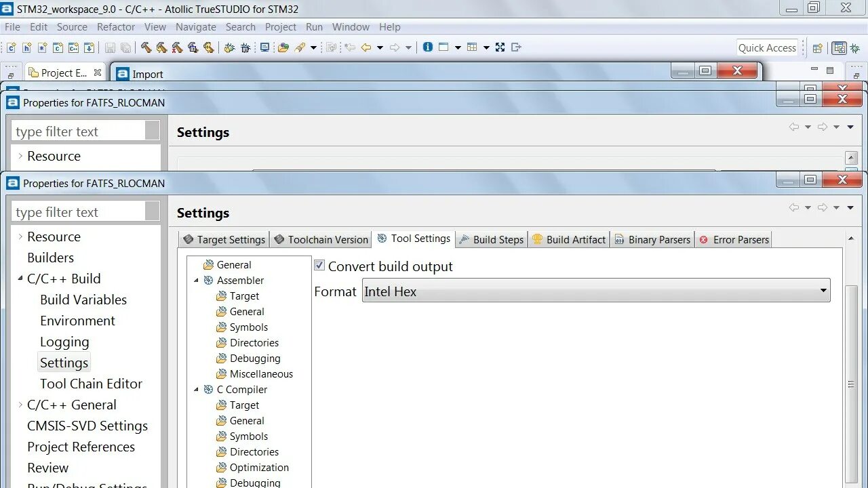Switch to Target Settings tab

point(224,239)
